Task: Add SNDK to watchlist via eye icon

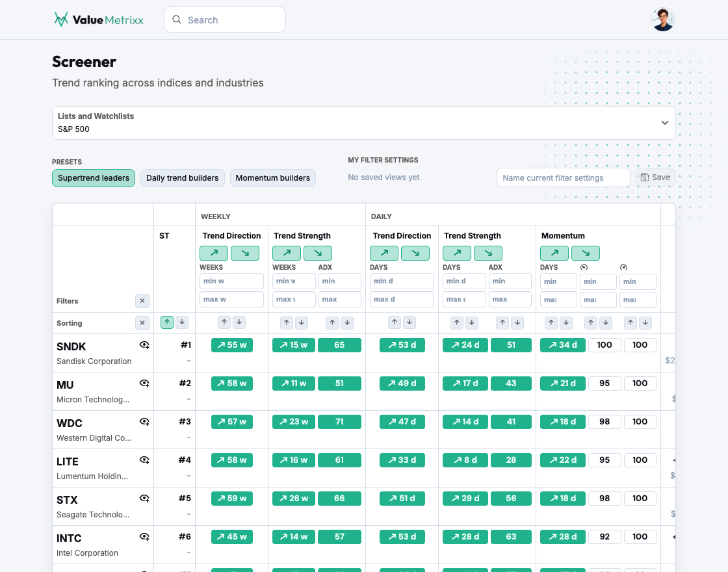Action: point(144,345)
